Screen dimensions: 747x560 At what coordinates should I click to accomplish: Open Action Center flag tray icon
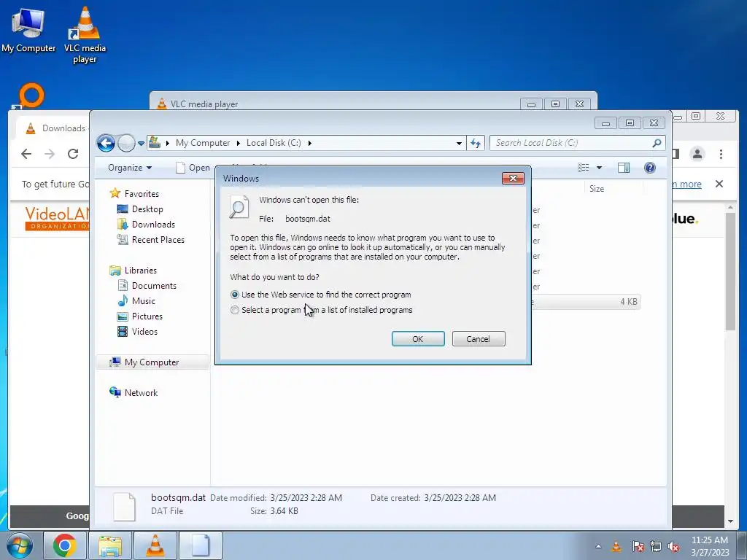point(638,547)
